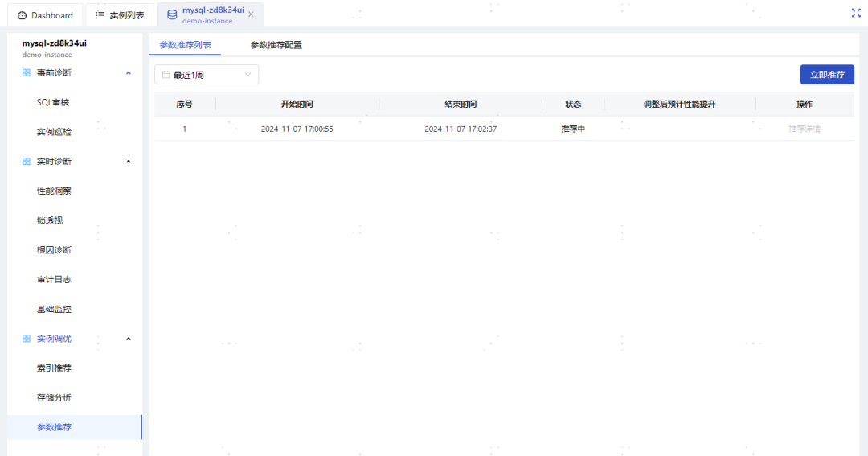Viewport: 868px width, 456px height.
Task: Click the sidebar instance name mysql-zd8k34ui
Action: [x=55, y=43]
